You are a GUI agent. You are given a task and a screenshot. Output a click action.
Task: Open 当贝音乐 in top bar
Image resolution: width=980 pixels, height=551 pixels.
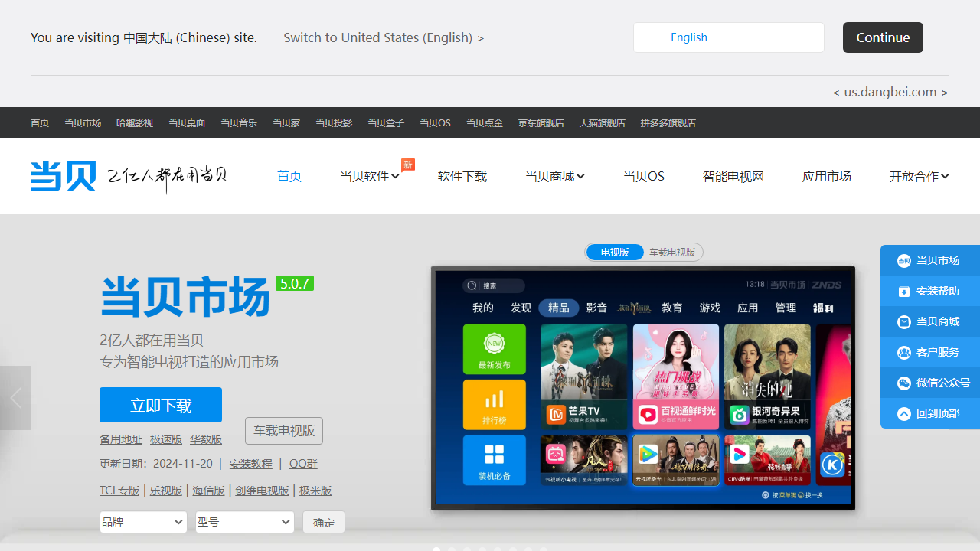click(239, 122)
